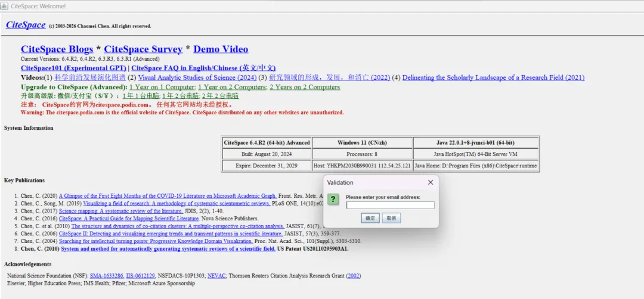This screenshot has height=299, width=644.
Task: Open the Demo Video link
Action: point(221,49)
